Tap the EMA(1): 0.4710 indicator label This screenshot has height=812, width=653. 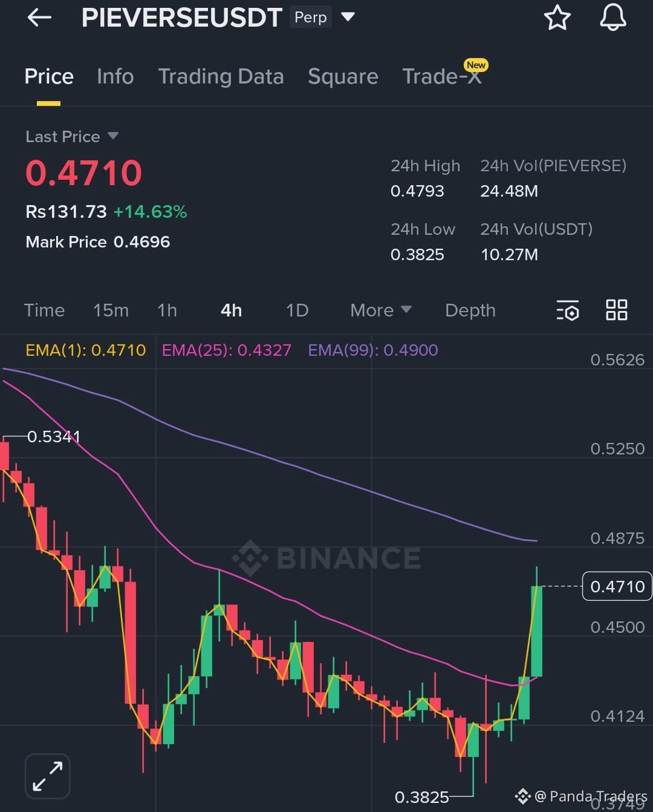(86, 350)
